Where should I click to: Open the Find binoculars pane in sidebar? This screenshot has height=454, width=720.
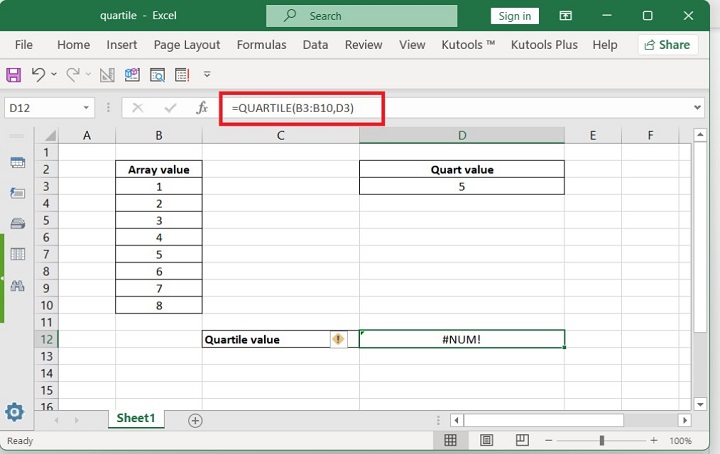pyautogui.click(x=17, y=286)
